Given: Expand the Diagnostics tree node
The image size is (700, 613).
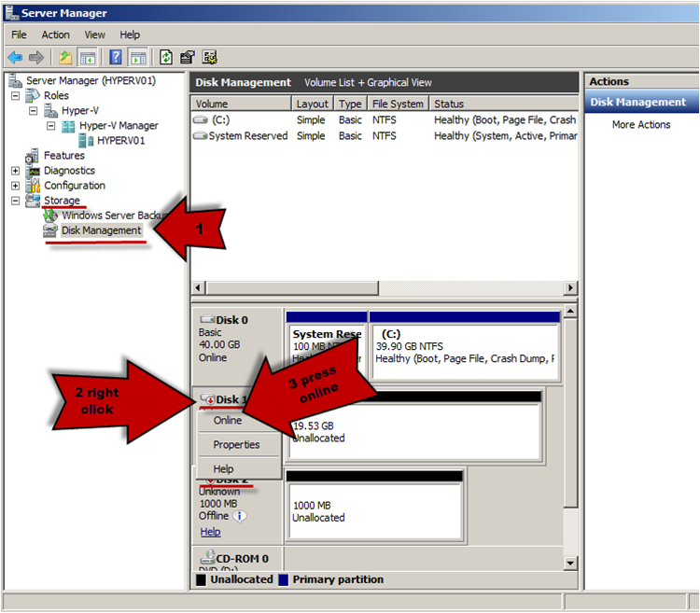Looking at the screenshot, I should click(x=15, y=171).
